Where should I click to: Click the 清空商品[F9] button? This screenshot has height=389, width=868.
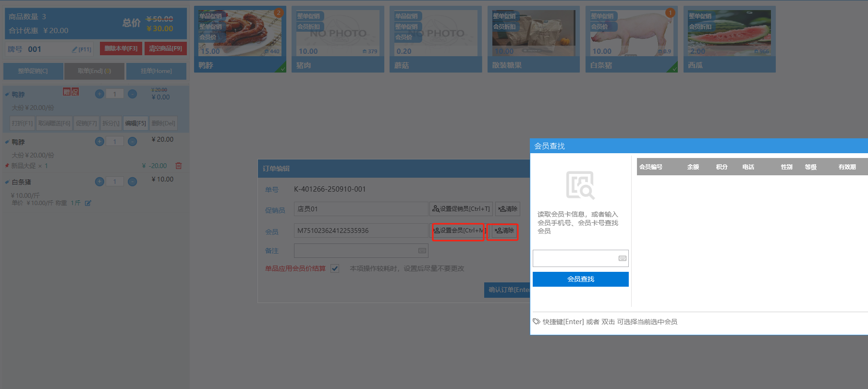click(165, 49)
